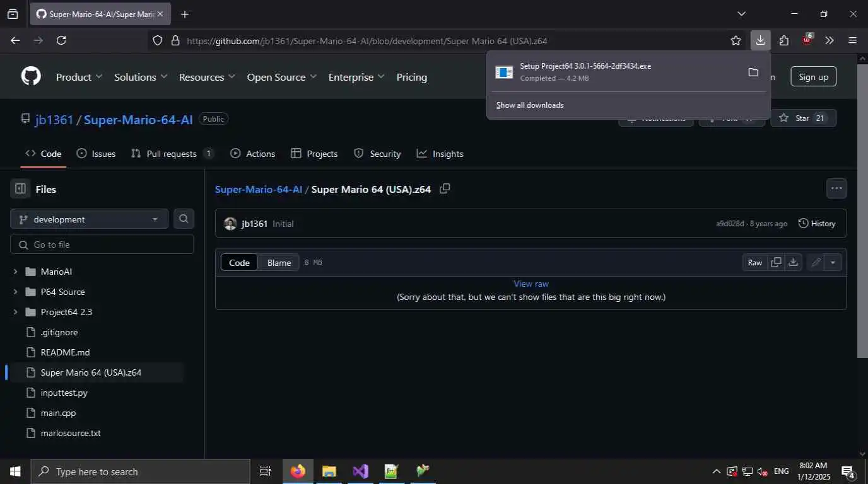
Task: Open the Issues tab
Action: tap(96, 154)
